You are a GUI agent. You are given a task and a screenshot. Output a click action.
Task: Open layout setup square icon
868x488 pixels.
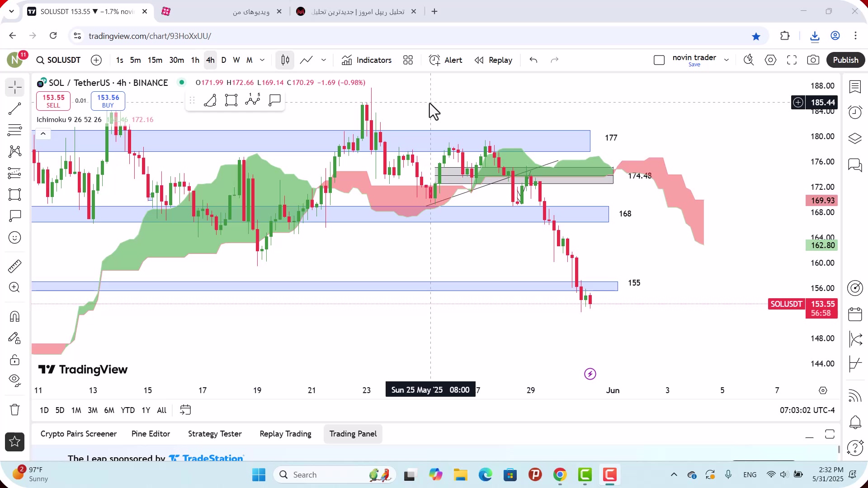659,60
